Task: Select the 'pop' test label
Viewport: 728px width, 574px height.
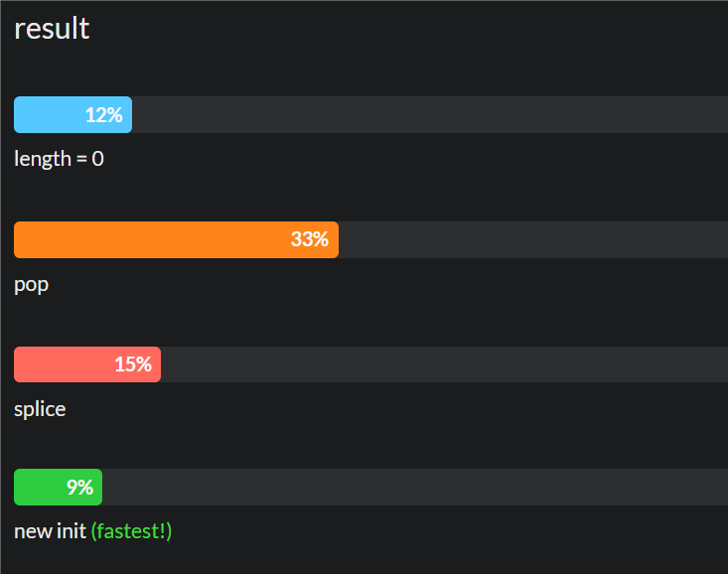Action: (31, 285)
